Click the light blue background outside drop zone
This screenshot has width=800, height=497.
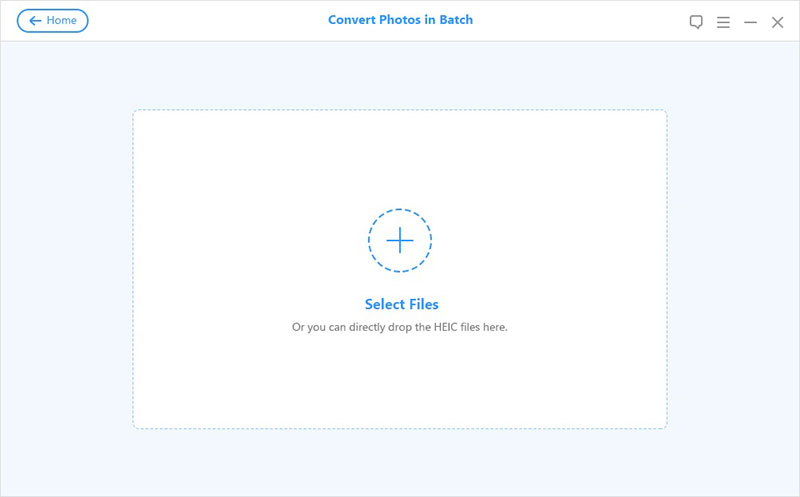[66, 255]
